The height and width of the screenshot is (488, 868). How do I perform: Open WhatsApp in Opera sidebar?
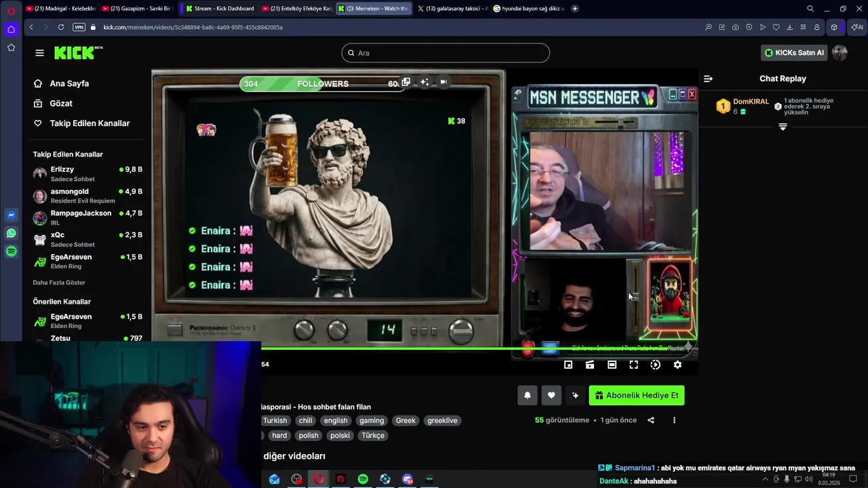(11, 233)
